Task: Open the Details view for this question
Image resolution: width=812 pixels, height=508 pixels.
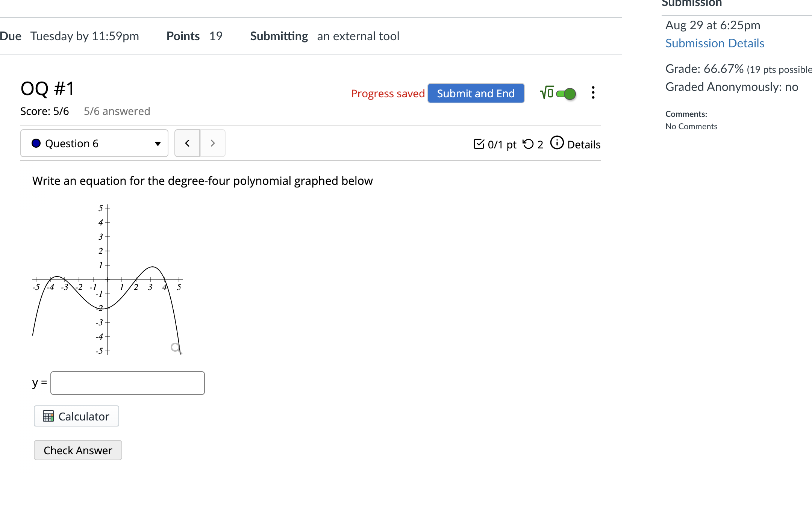Action: (584, 144)
